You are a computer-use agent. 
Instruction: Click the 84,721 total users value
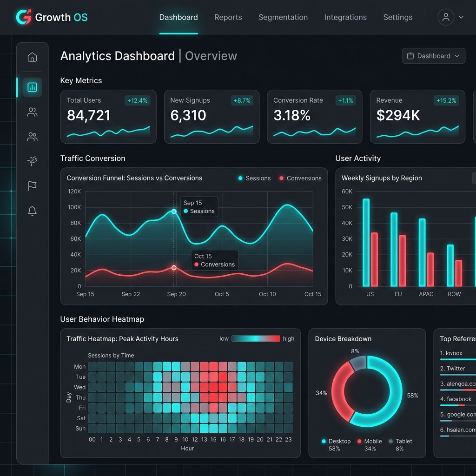88,115
